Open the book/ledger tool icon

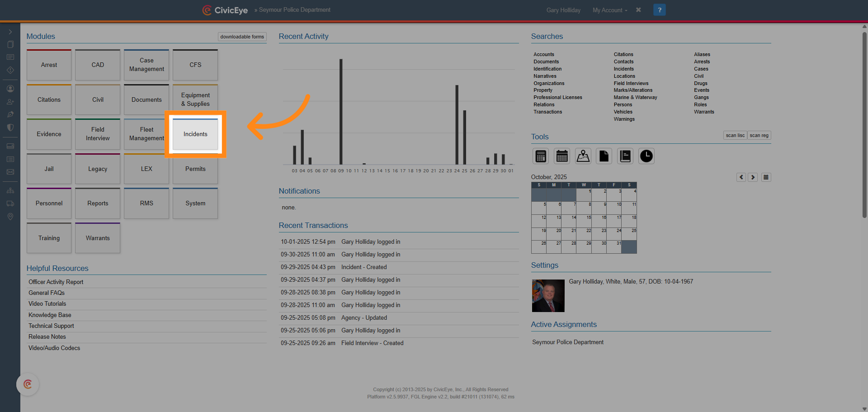point(625,156)
